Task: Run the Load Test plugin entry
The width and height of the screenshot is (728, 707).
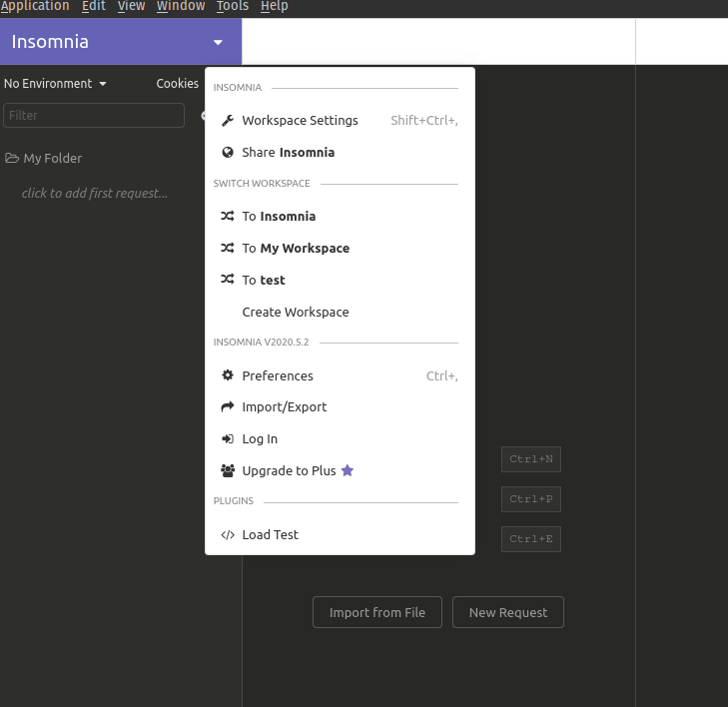Action: tap(340, 535)
